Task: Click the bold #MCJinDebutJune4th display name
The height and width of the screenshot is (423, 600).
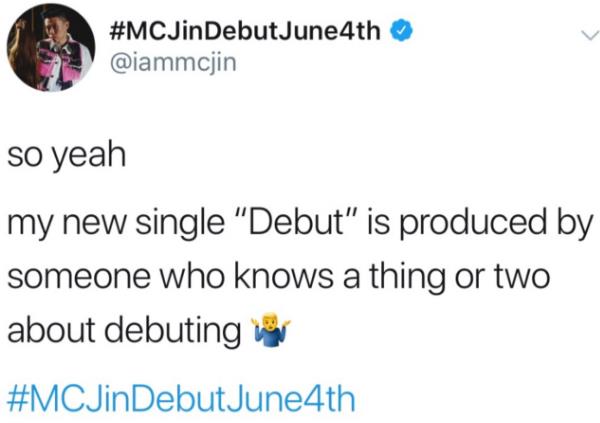Action: coord(245,31)
